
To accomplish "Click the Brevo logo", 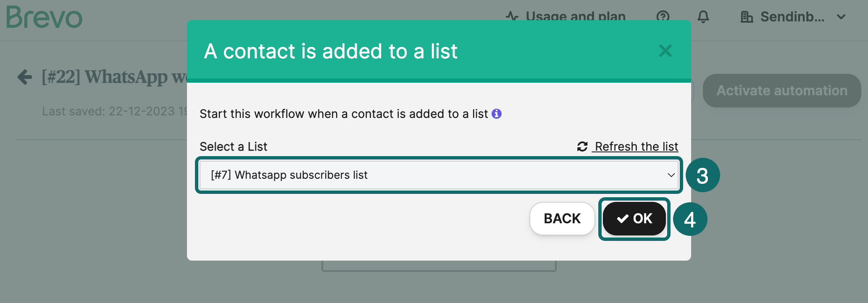I will [43, 18].
